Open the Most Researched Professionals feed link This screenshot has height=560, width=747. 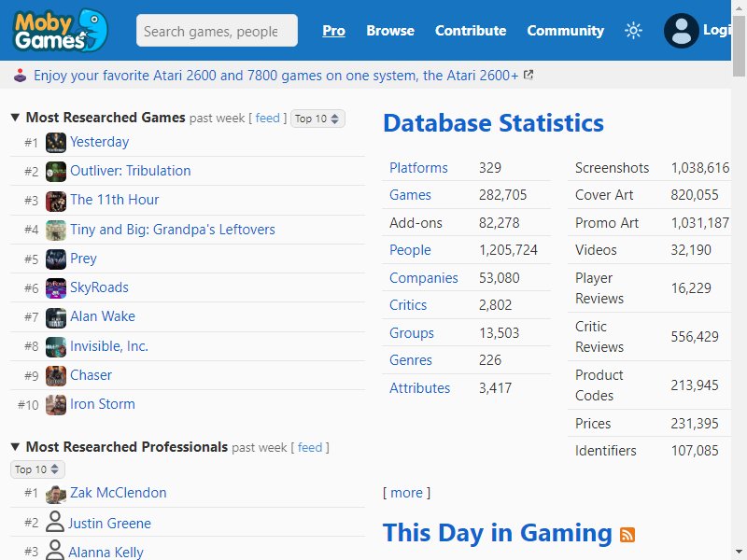(310, 447)
